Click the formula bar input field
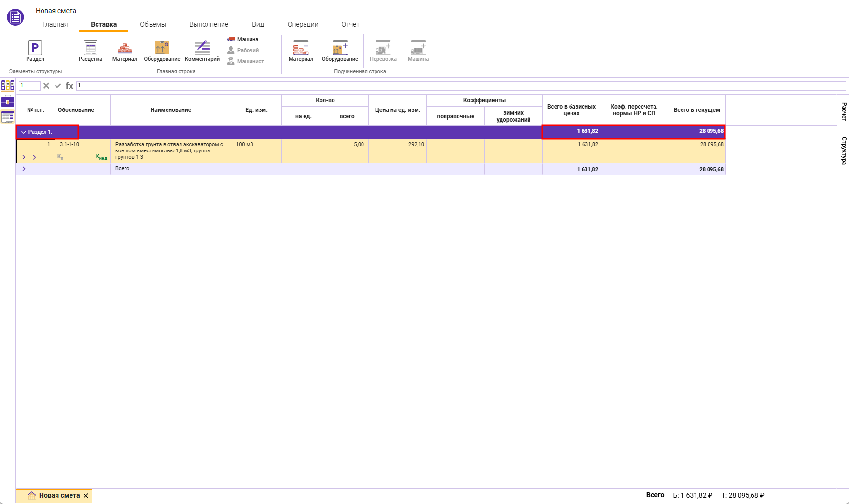The height and width of the screenshot is (504, 849). coord(459,86)
